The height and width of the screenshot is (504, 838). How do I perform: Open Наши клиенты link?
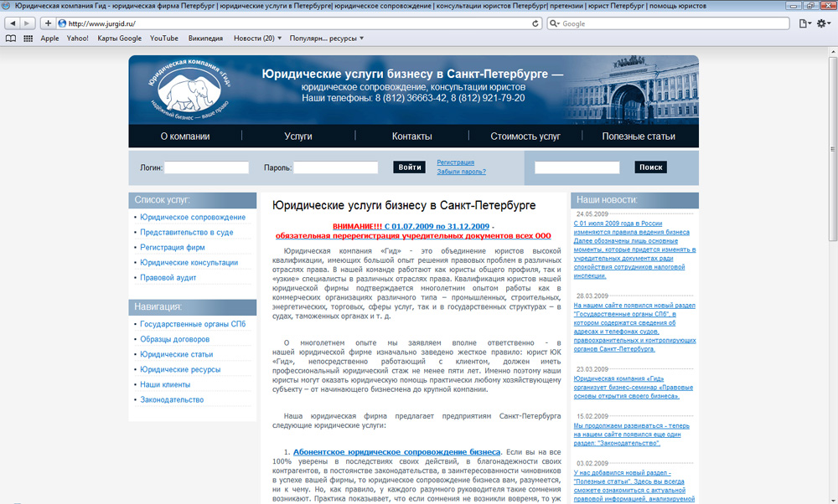coord(164,384)
